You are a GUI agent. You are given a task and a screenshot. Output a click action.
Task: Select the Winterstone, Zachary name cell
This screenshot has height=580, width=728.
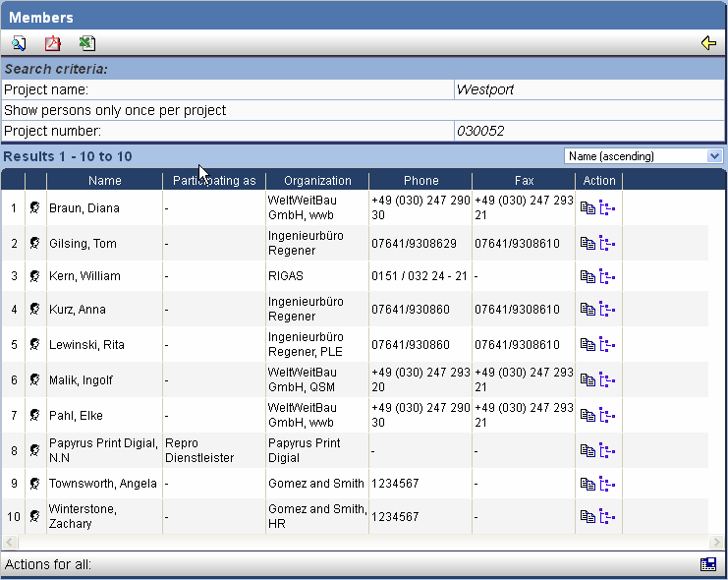tap(84, 516)
